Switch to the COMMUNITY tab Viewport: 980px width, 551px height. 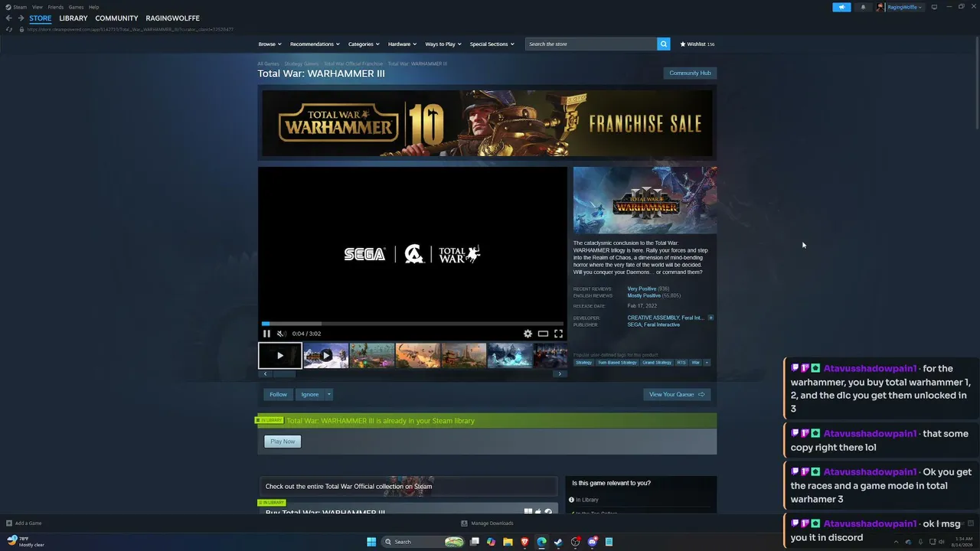pyautogui.click(x=116, y=18)
